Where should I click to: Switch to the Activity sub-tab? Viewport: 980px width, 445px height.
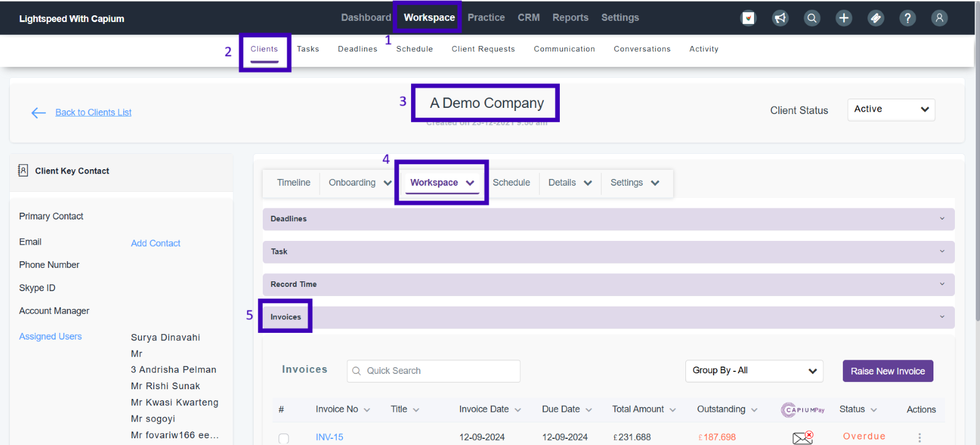tap(704, 49)
